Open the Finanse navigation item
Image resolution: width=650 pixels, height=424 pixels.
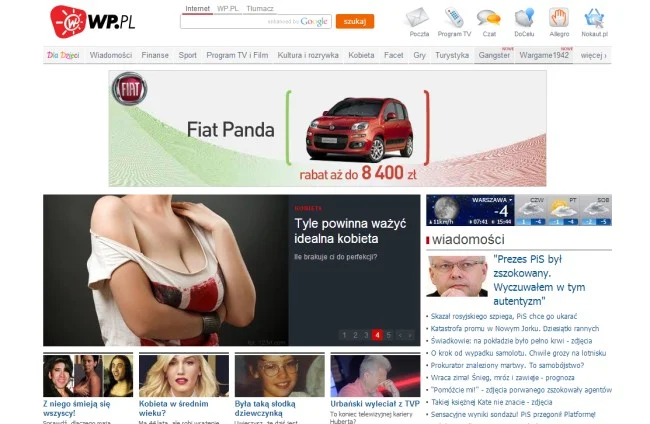pyautogui.click(x=155, y=55)
